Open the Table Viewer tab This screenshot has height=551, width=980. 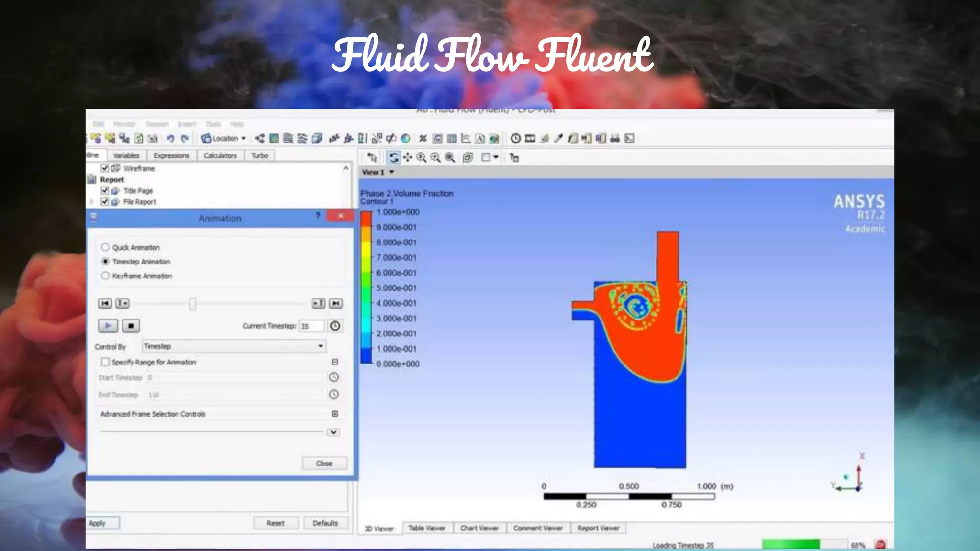point(427,528)
